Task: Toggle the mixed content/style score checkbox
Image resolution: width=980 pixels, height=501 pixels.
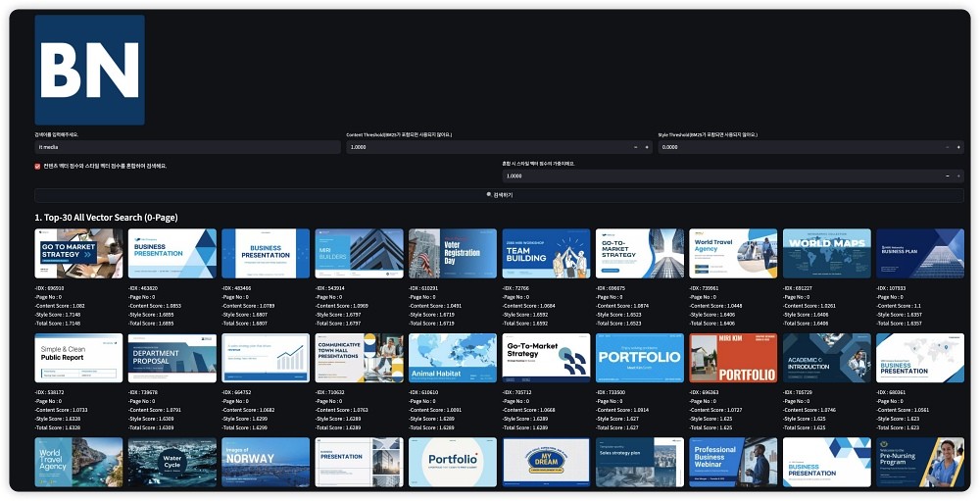Action: [38, 166]
